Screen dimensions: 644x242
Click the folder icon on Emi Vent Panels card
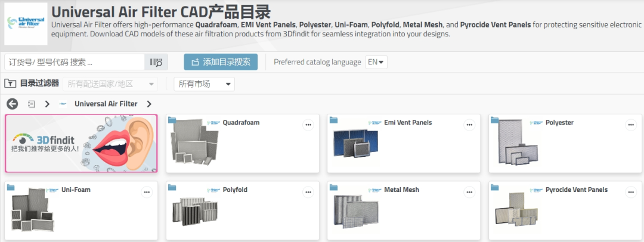[333, 120]
